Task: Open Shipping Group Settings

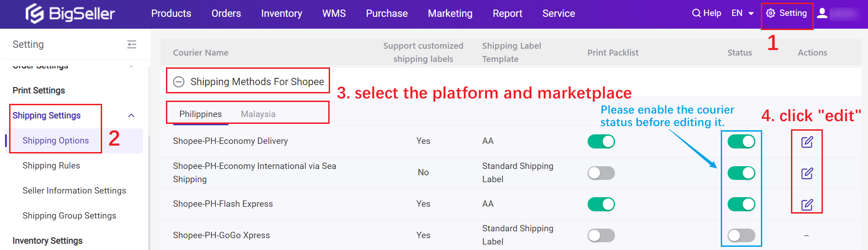Action: [69, 216]
